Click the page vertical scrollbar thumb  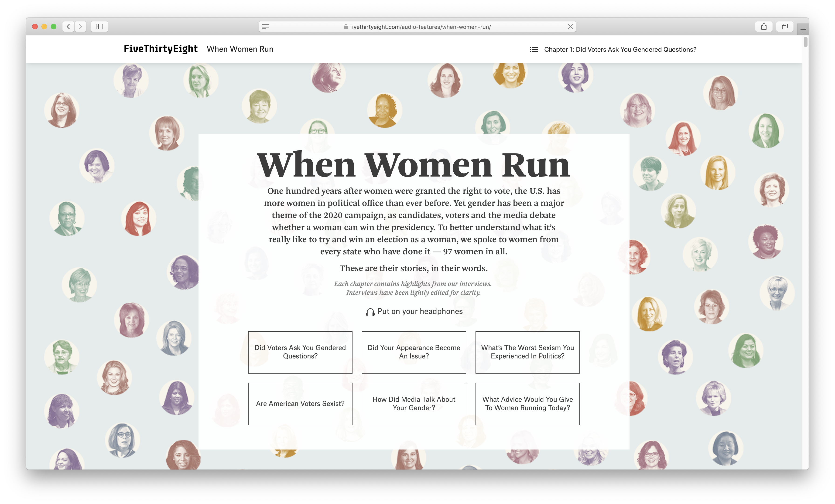pyautogui.click(x=805, y=42)
